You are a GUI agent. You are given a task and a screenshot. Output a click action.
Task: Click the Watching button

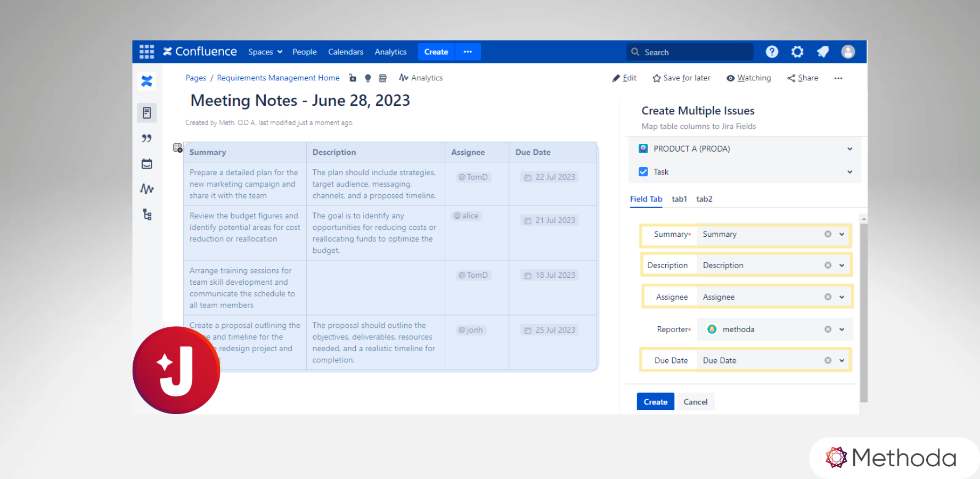point(749,78)
